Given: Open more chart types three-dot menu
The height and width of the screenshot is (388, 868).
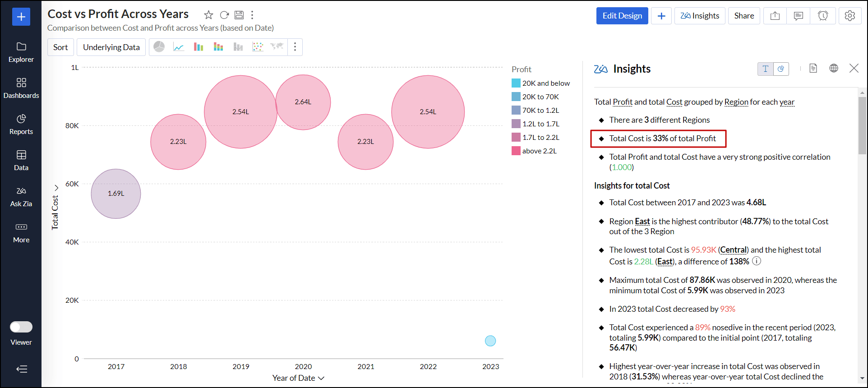Looking at the screenshot, I should coord(295,47).
